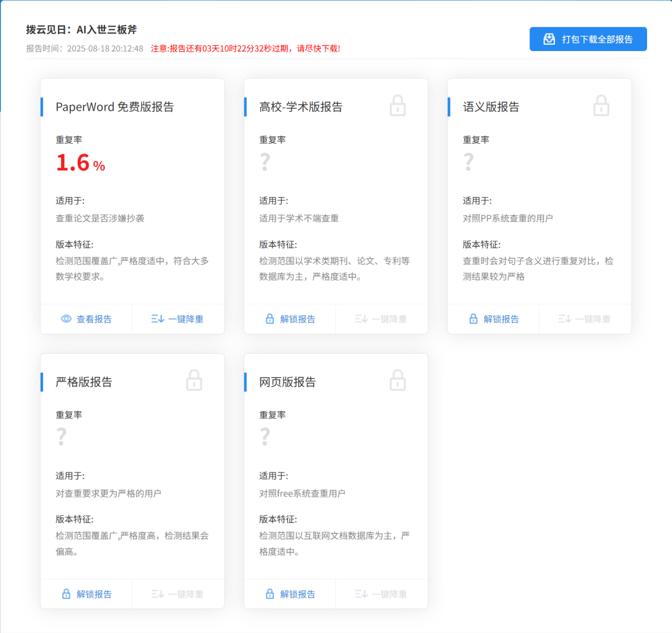Screen dimensions: 672x633
Task: Click the lock icon on 语义版报告 header
Action: click(x=601, y=106)
